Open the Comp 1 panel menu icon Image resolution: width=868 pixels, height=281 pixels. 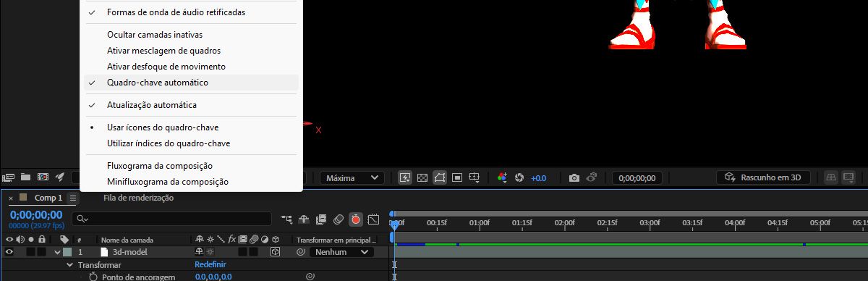click(72, 198)
